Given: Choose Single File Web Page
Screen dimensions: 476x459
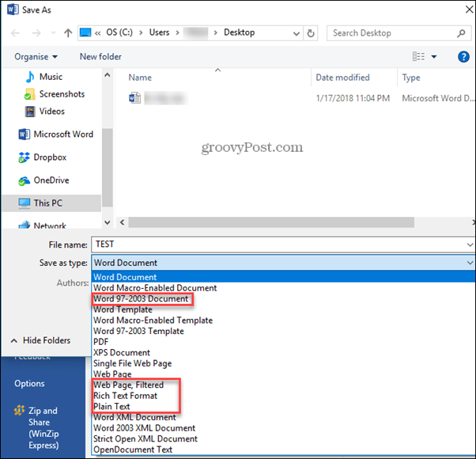Looking at the screenshot, I should tap(132, 363).
